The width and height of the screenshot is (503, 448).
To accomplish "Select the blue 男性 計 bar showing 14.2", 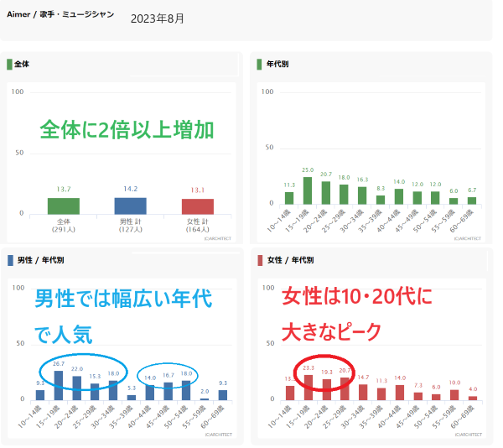I will (x=130, y=205).
